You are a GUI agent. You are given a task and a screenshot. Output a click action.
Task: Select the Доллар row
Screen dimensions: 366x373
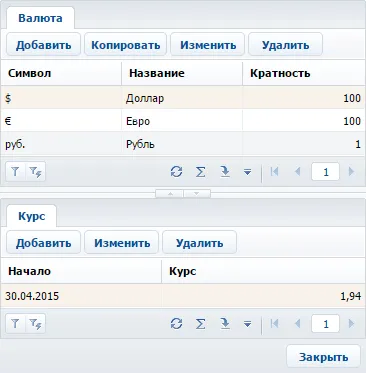[x=183, y=98]
